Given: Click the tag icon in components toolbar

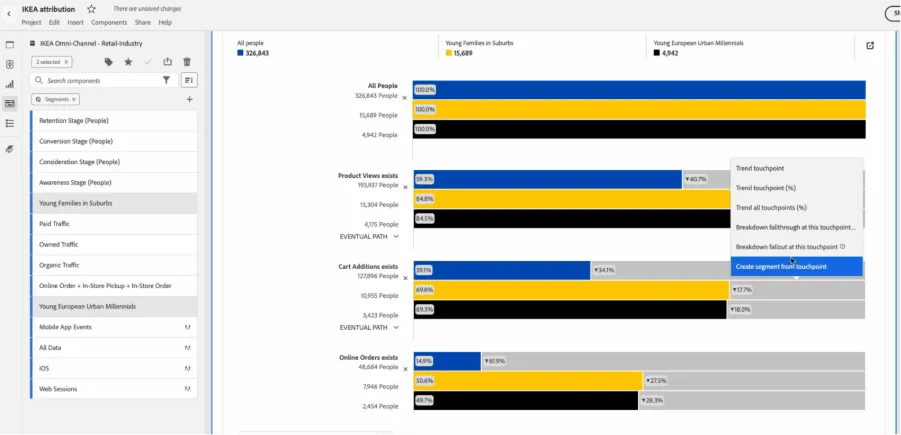Looking at the screenshot, I should point(109,62).
